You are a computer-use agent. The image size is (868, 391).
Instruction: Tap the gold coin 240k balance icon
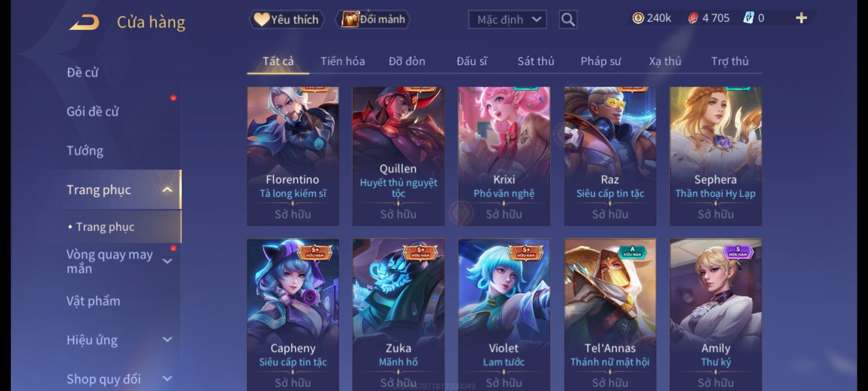[x=638, y=18]
